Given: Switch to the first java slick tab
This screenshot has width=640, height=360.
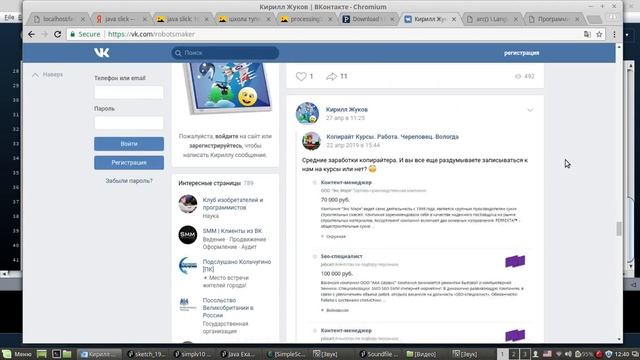Looking at the screenshot, I should coord(121,19).
